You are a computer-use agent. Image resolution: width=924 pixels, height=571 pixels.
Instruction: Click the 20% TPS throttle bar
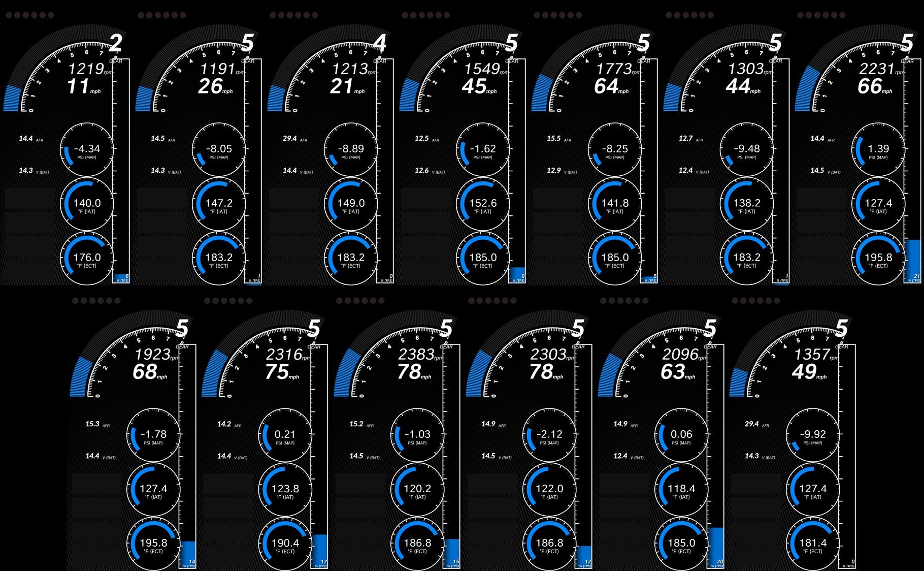[715, 546]
